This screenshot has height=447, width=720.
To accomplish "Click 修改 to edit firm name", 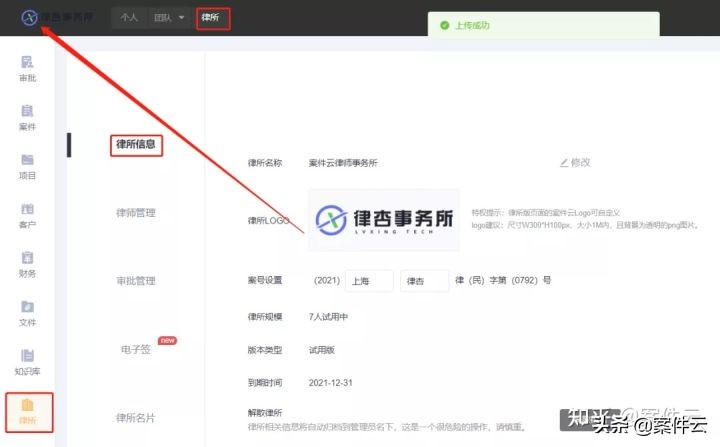I will [580, 163].
